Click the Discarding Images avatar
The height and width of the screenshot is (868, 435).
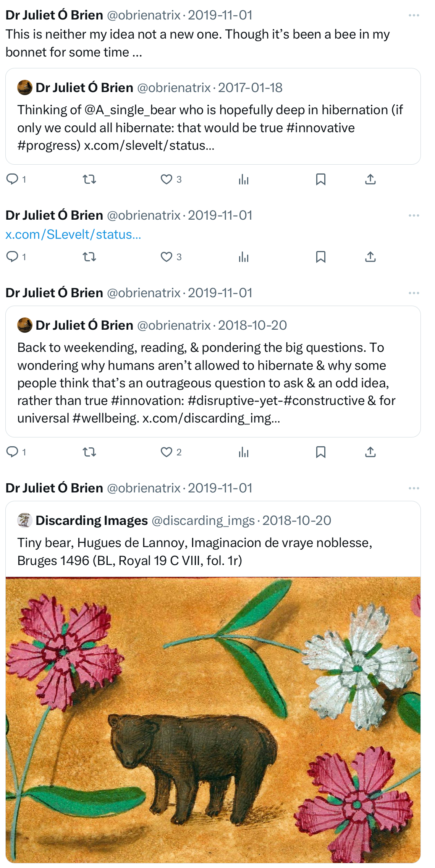point(25,520)
